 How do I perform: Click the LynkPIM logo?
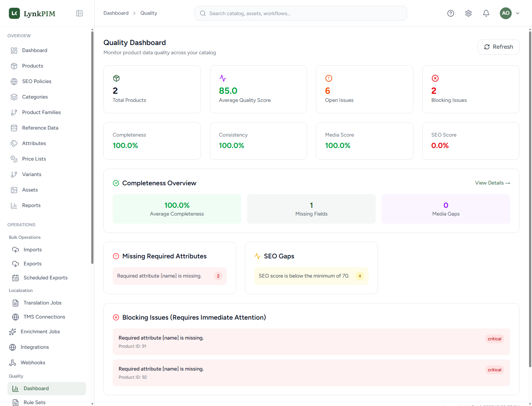point(32,14)
